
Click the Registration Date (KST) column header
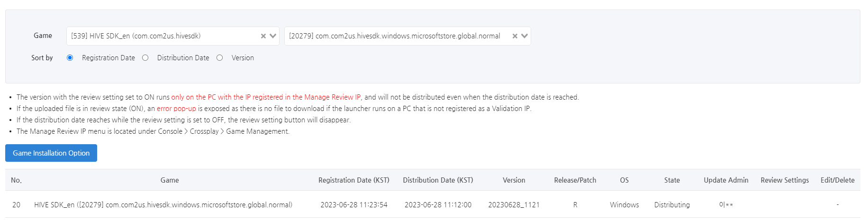click(x=354, y=180)
